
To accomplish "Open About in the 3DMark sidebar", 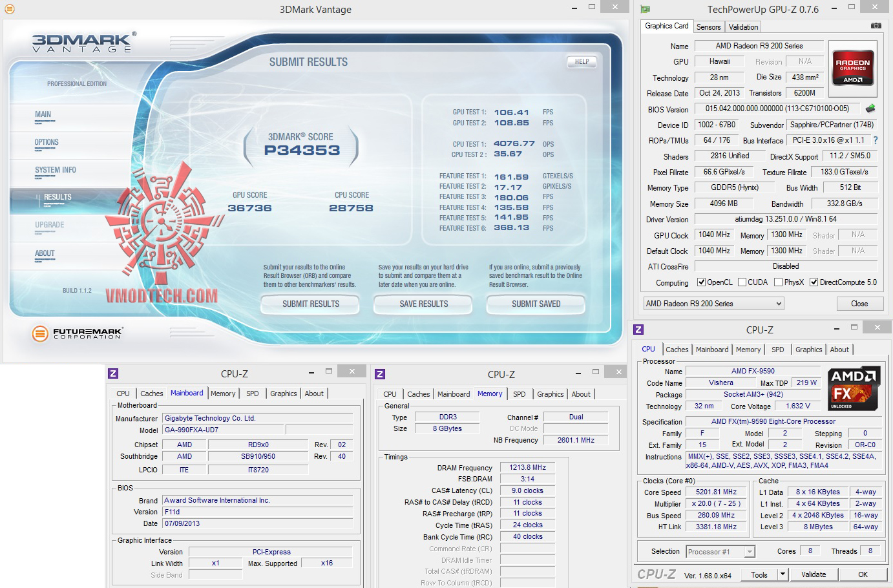I will tap(45, 254).
